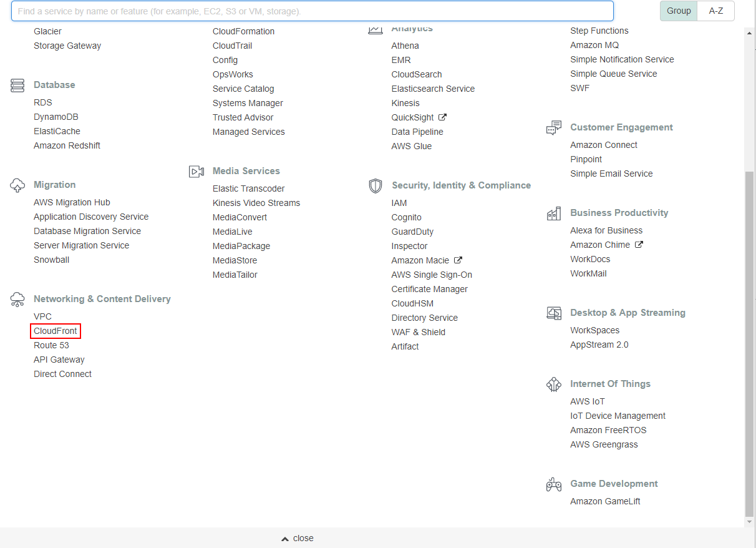Open Kinesis Video Streams
The height and width of the screenshot is (548, 756).
pos(256,203)
